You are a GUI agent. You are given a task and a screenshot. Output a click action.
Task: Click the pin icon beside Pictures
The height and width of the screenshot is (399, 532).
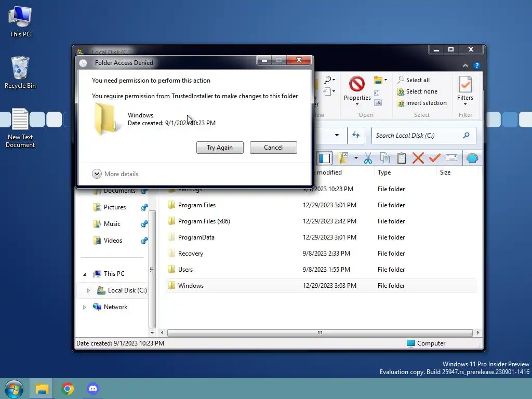(144, 207)
